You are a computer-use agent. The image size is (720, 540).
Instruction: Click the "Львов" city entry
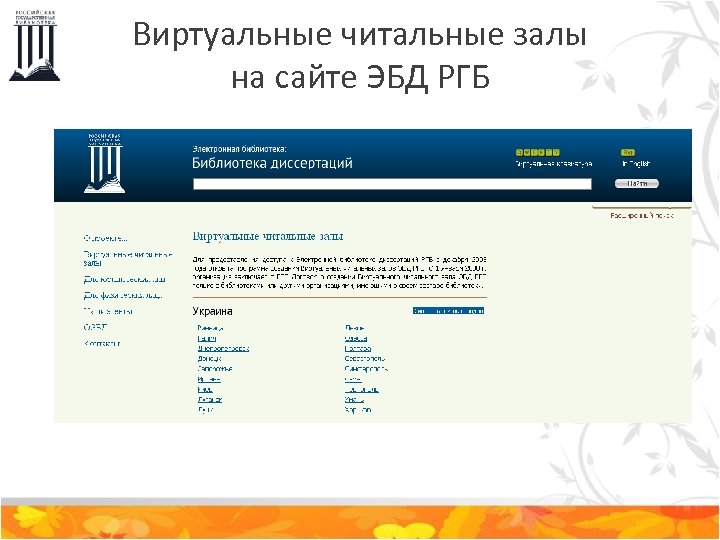[354, 328]
